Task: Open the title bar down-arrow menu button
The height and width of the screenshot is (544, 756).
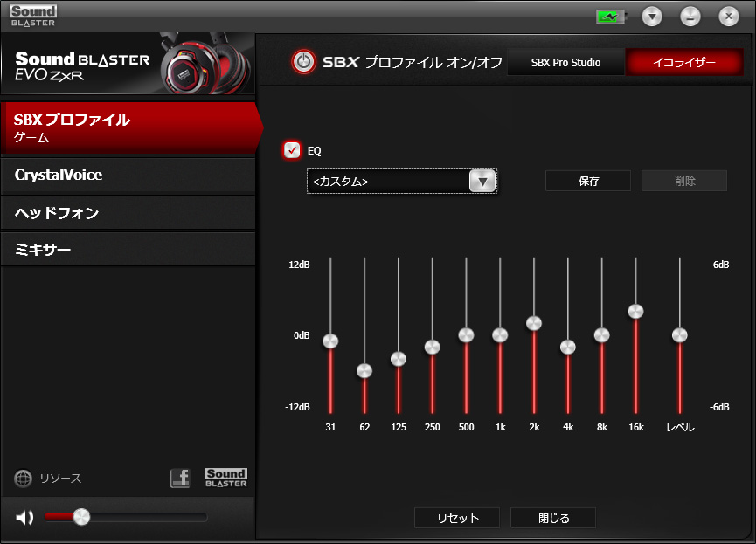Action: coord(652,16)
